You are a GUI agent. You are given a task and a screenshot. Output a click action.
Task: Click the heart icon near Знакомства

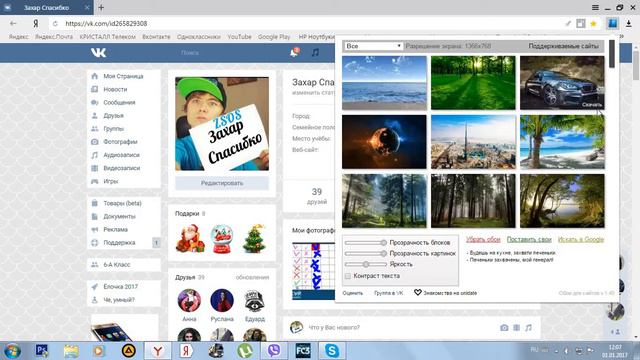coord(418,293)
